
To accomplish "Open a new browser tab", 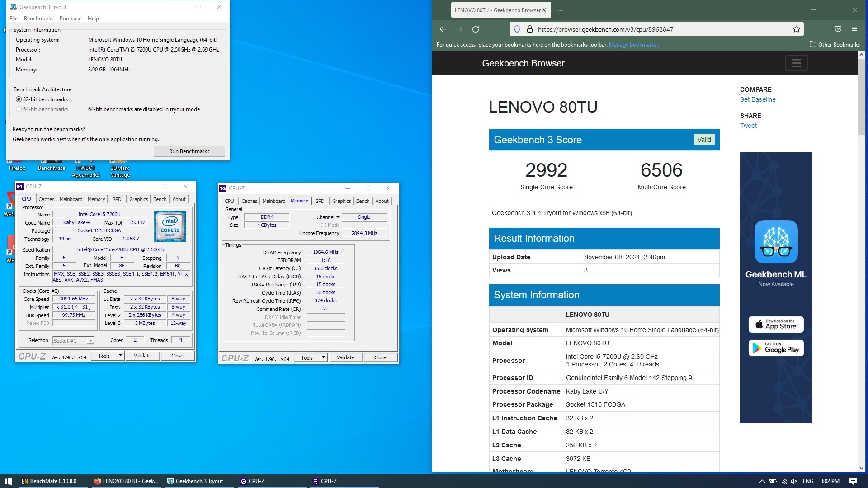I will pos(561,10).
